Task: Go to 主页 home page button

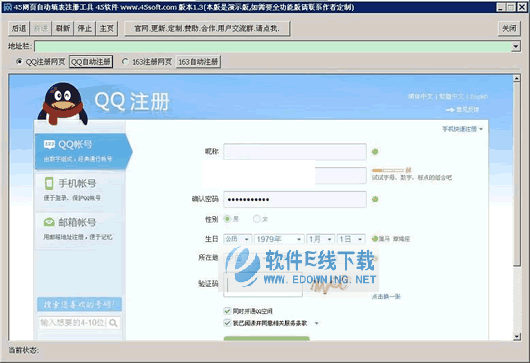Action: pyautogui.click(x=107, y=28)
